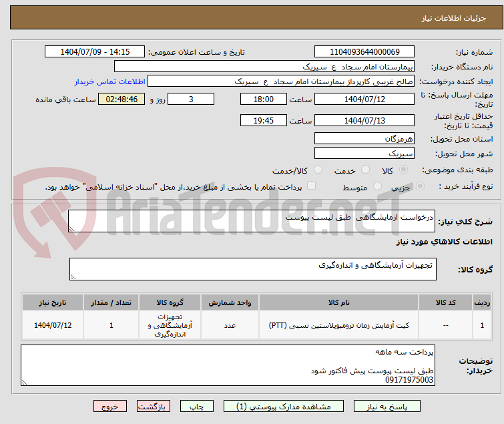Click the نام دستگاه خریدار field
This screenshot has height=424, width=504.
(x=264, y=67)
